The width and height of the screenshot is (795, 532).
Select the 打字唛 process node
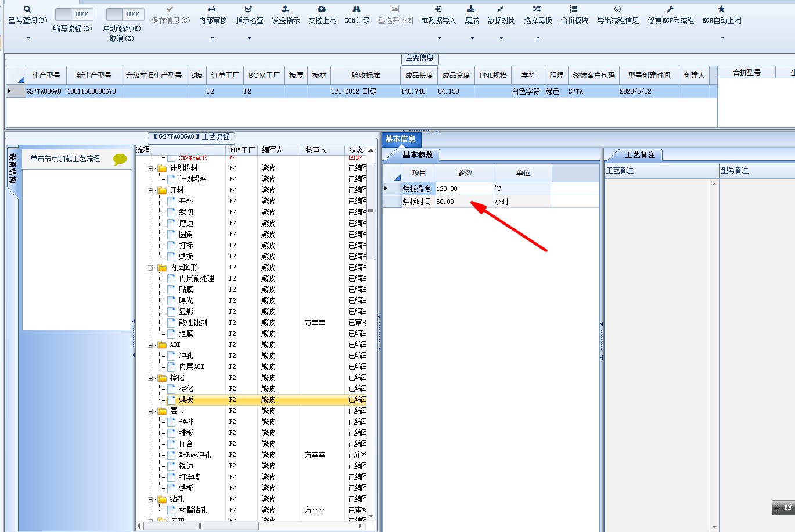click(189, 477)
